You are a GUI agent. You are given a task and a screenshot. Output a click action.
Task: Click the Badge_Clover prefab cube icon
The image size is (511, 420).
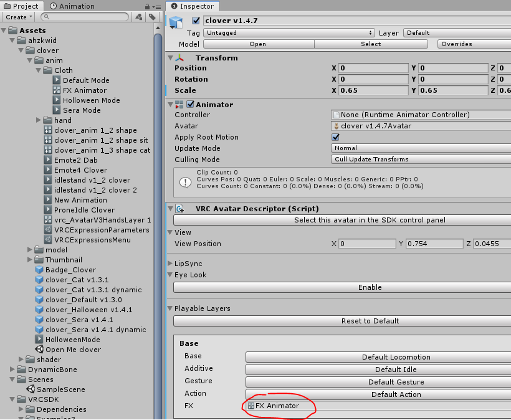pos(39,270)
